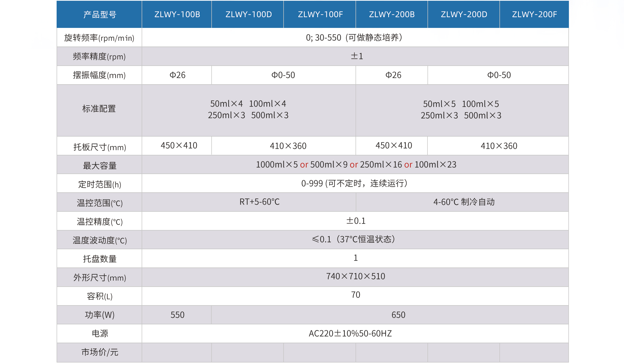Click the 外形尺寸(mm) row label

[x=100, y=278]
